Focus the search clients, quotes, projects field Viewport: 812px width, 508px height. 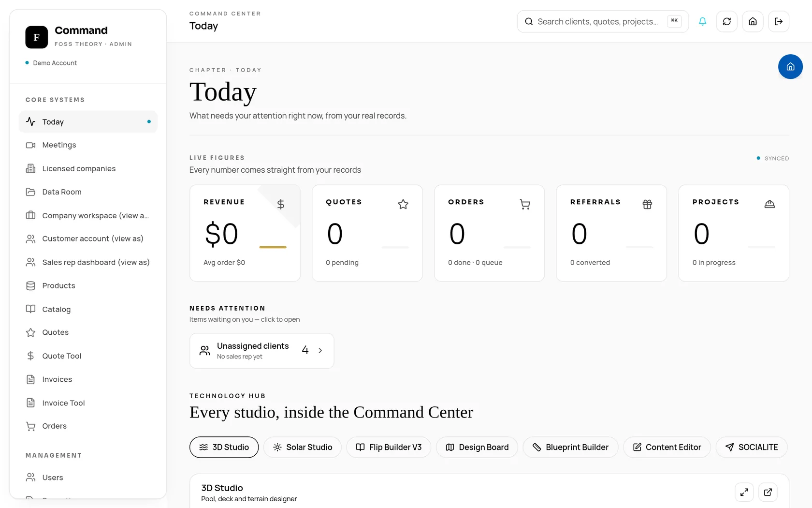(x=603, y=21)
